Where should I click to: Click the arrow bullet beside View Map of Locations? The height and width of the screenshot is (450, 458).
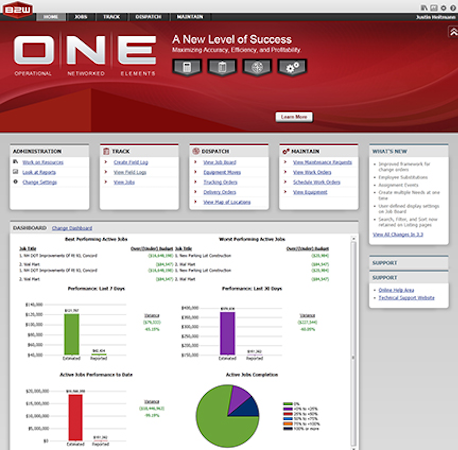click(196, 202)
